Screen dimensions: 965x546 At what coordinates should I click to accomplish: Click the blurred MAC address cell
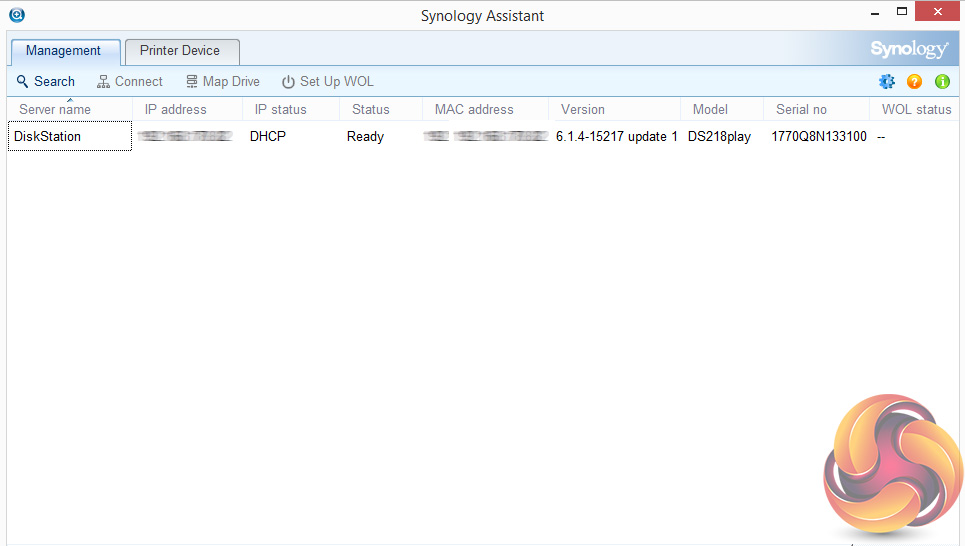[x=486, y=136]
